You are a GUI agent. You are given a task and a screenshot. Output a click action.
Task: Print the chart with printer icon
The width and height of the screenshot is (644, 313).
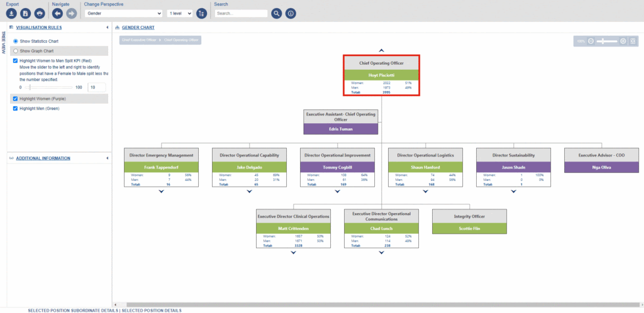pos(40,14)
